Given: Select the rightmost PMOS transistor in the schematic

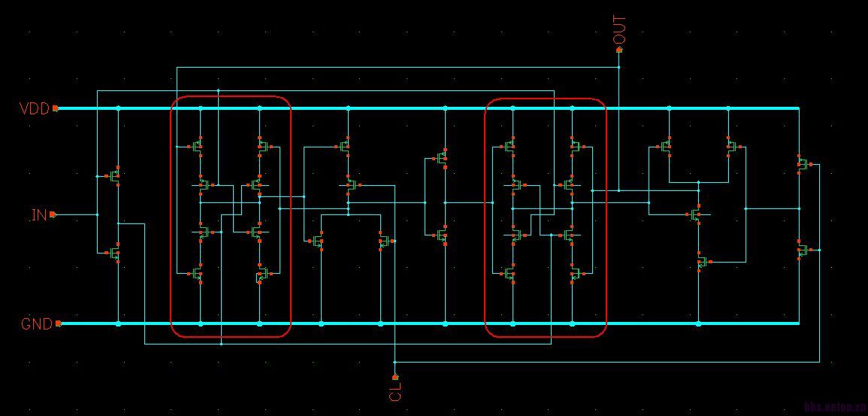Looking at the screenshot, I should click(803, 164).
